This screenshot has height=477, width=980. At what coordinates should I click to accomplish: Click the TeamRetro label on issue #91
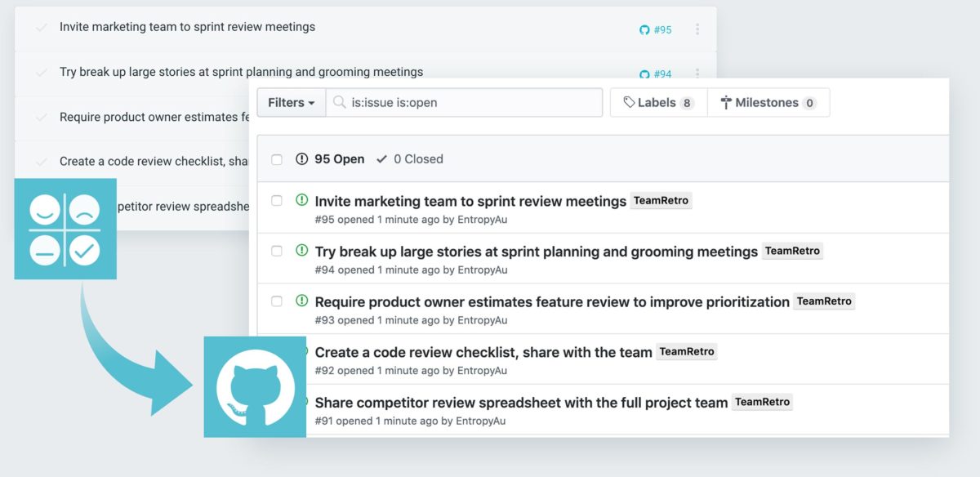762,402
